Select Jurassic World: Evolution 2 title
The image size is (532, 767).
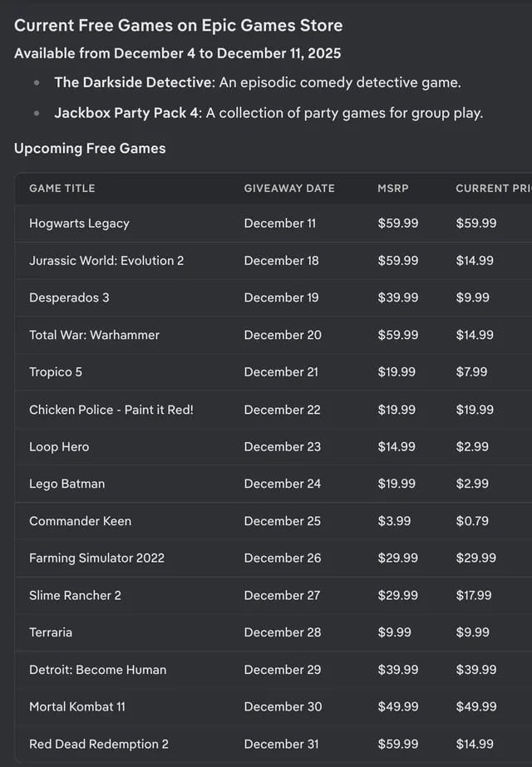(106, 260)
